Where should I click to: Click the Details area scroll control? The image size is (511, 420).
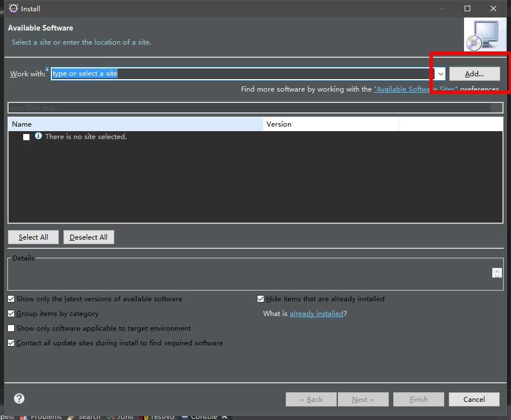(497, 273)
